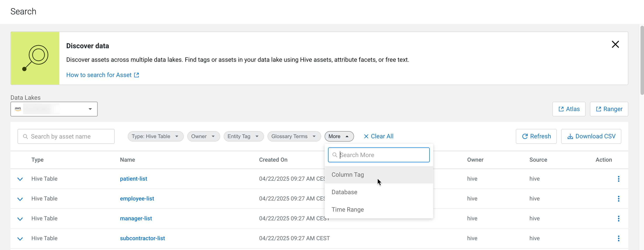Expand the employee-list row chevron
Image resolution: width=644 pixels, height=250 pixels.
20,199
